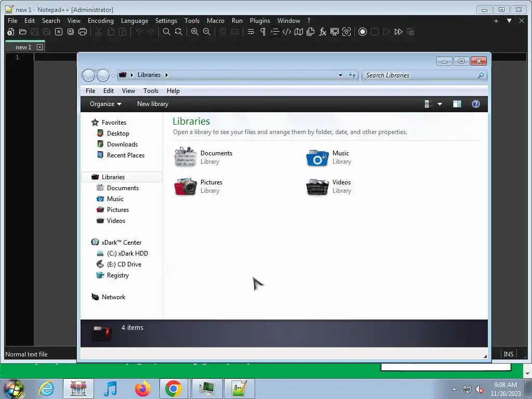Click Notepad++ Replace toolbar icon
The image size is (532, 399).
(x=179, y=32)
